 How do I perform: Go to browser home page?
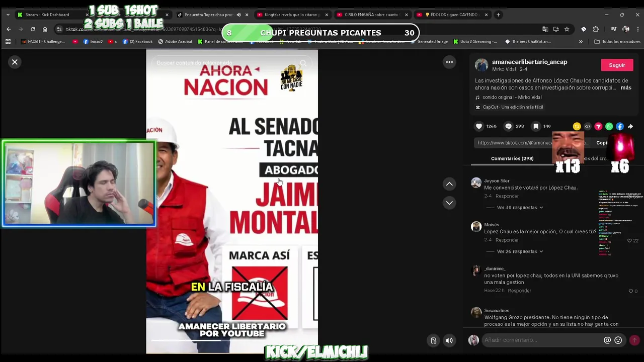45,29
